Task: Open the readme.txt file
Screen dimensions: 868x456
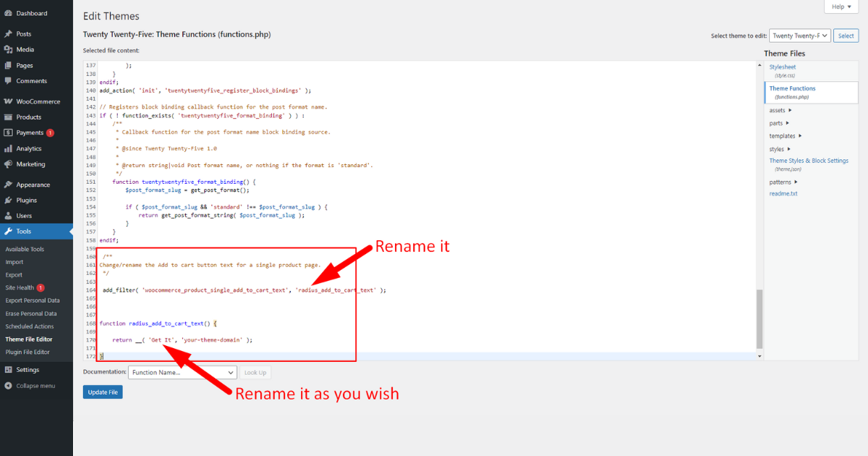Action: point(783,194)
